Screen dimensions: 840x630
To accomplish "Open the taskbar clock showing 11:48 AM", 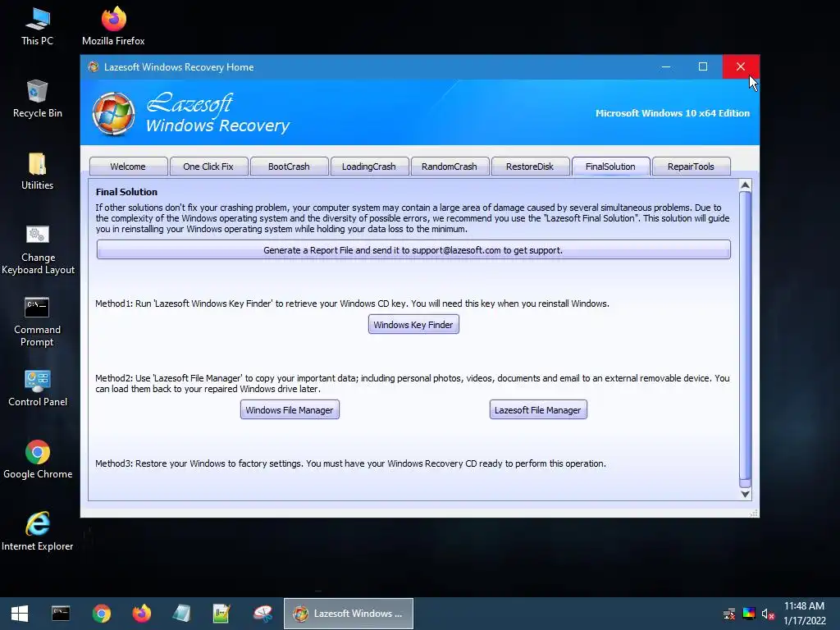I will (805, 614).
